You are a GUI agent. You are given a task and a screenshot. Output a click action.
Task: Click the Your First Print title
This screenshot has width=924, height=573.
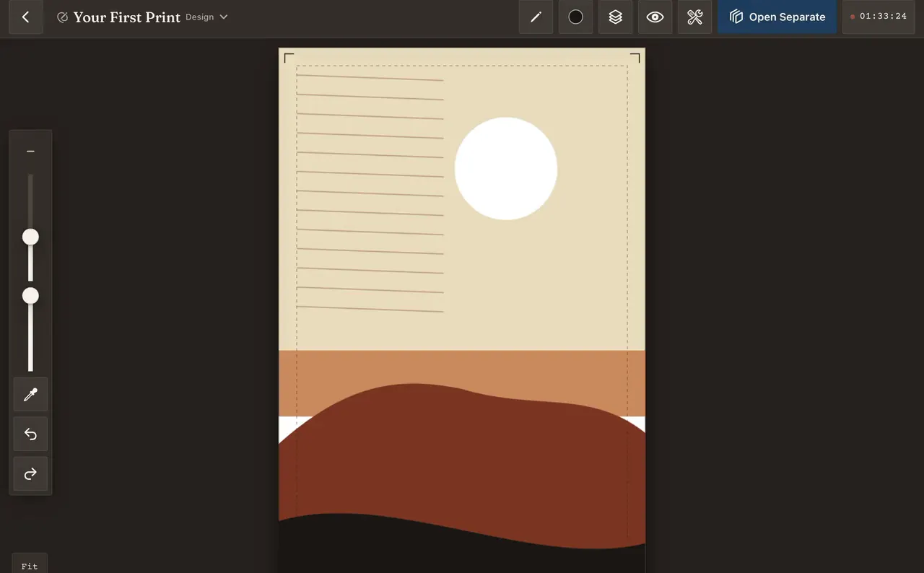click(x=127, y=17)
